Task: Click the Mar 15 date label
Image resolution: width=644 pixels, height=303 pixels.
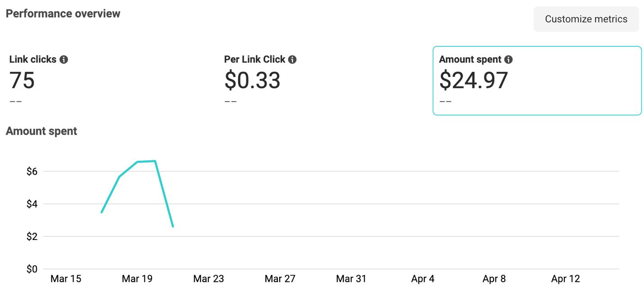Action: coord(66,279)
